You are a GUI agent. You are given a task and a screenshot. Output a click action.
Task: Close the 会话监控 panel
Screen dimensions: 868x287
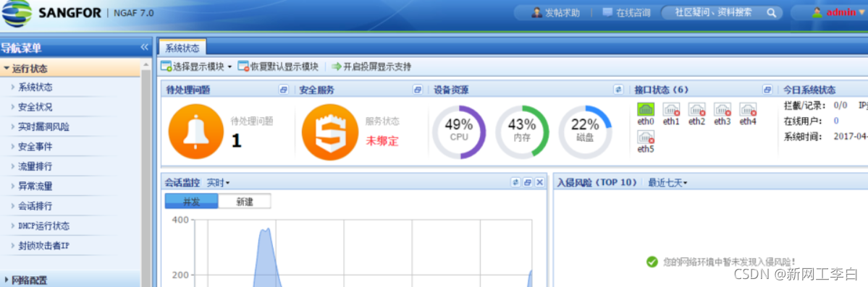(540, 182)
